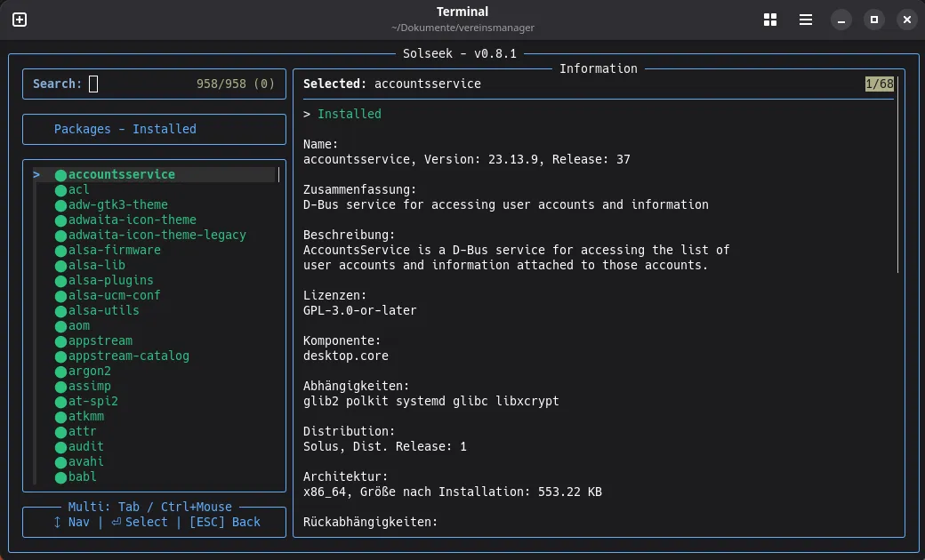Click the new tab icon in titlebar
The width and height of the screenshot is (925, 560).
click(x=20, y=20)
